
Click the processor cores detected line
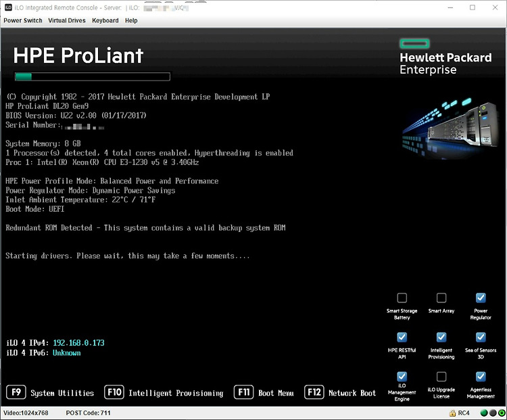(149, 153)
